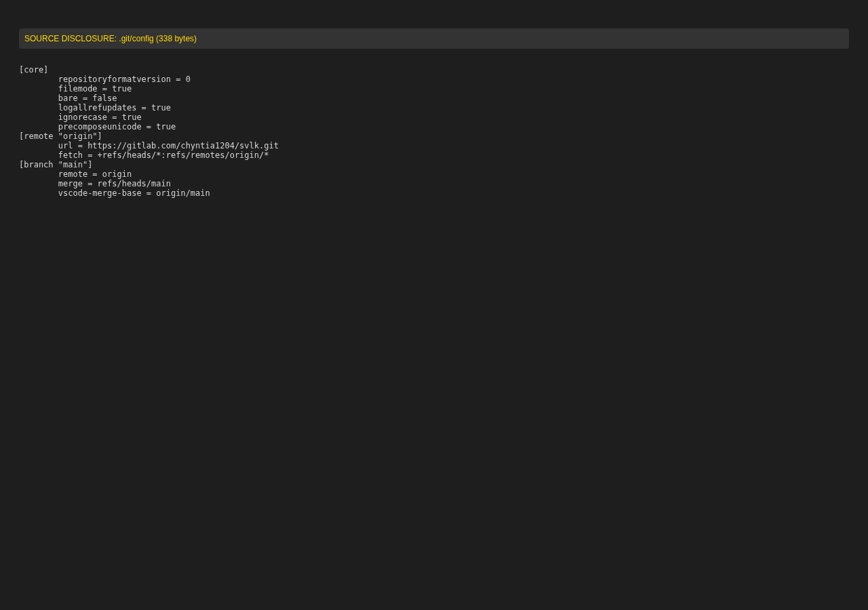
Task: Click the precomposeunicode = true line
Action: point(117,127)
